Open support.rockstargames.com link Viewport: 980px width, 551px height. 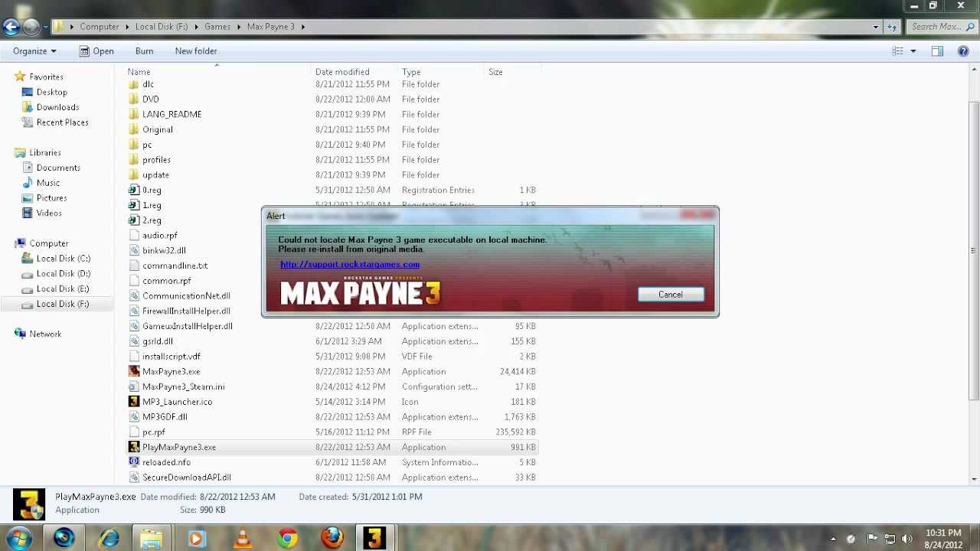coord(350,264)
